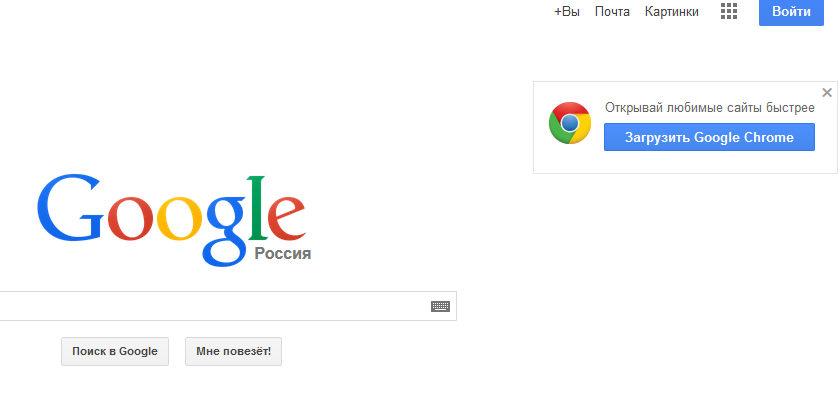This screenshot has height=403, width=840.
Task: Click the Chrome logo in the promo
Action: point(569,123)
